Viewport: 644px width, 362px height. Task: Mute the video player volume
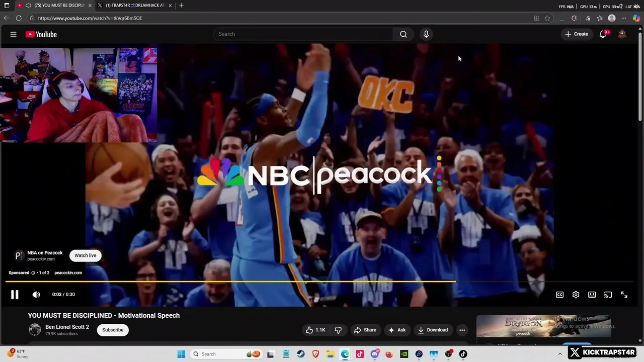click(x=36, y=295)
